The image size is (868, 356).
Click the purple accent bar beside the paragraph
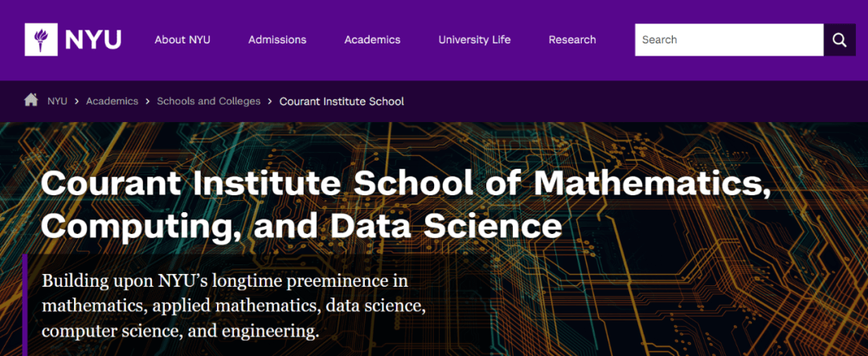tap(25, 305)
